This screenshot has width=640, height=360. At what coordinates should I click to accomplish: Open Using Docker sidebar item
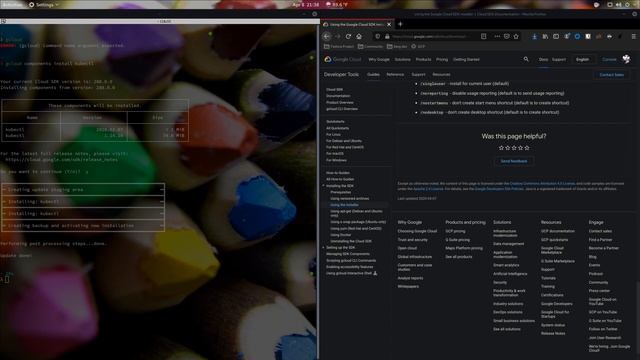[341, 235]
